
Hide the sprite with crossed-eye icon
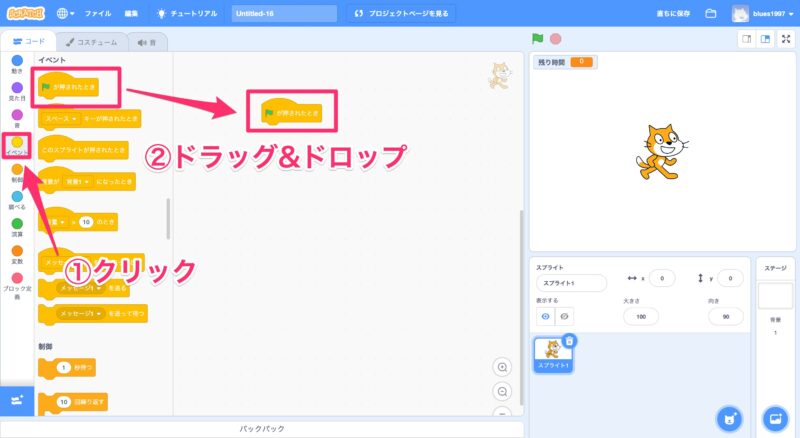(x=564, y=316)
